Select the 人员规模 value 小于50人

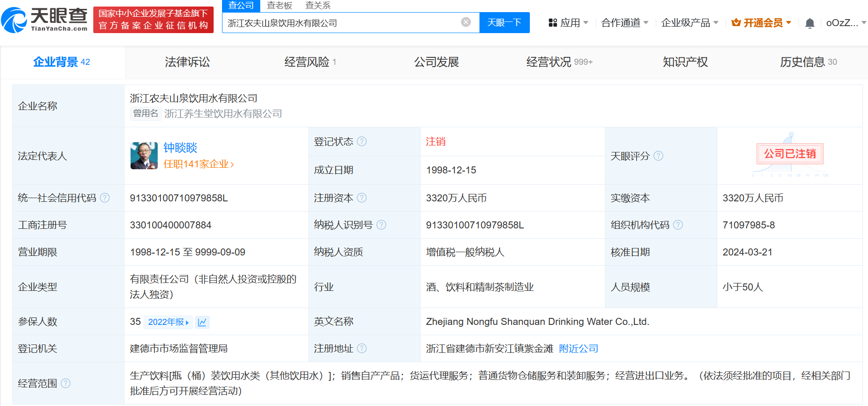(x=743, y=287)
